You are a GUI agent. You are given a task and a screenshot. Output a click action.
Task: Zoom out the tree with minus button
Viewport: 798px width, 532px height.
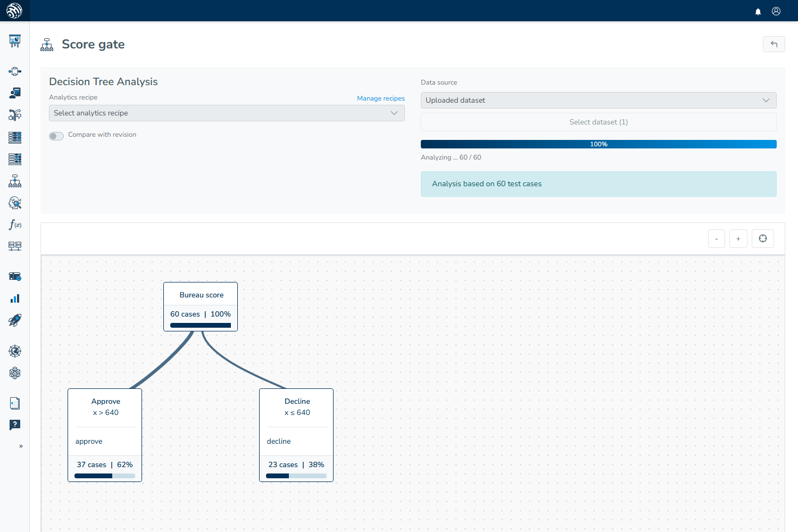point(717,238)
